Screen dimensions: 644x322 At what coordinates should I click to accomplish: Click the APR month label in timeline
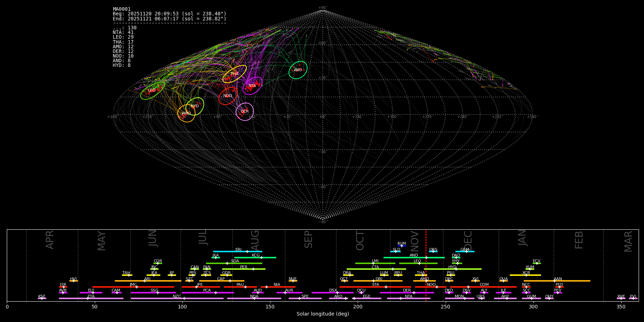(x=50, y=240)
